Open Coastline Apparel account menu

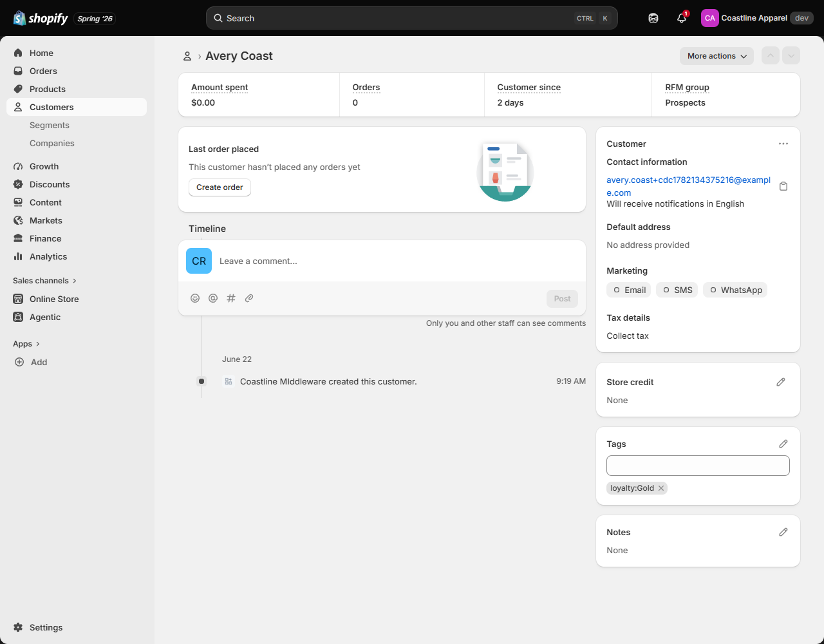coord(757,18)
